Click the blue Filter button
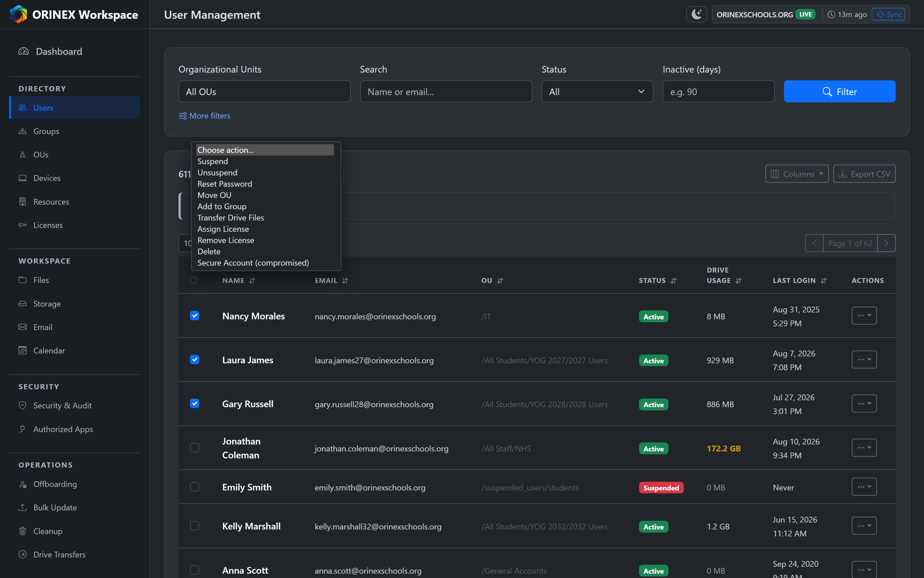This screenshot has width=924, height=578. 839,92
